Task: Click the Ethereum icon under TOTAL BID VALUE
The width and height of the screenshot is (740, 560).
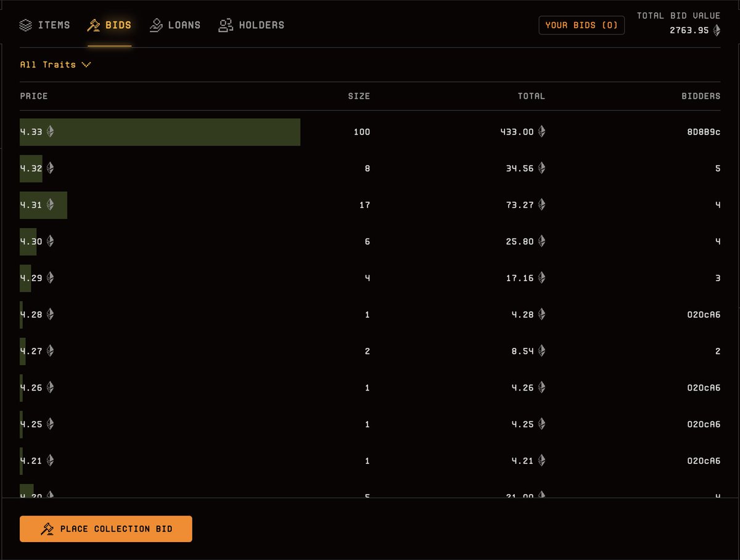Action: (717, 29)
